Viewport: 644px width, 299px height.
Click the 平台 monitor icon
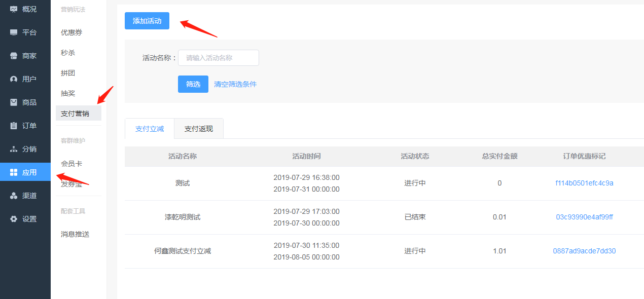click(x=14, y=32)
